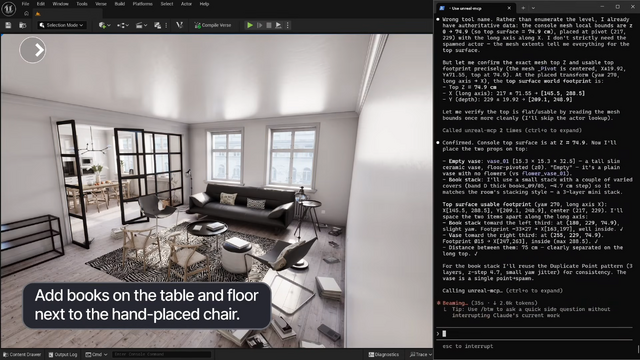640x360 pixels.
Task: Click the 'vase_01' mesh name in terminal
Action: click(498, 161)
